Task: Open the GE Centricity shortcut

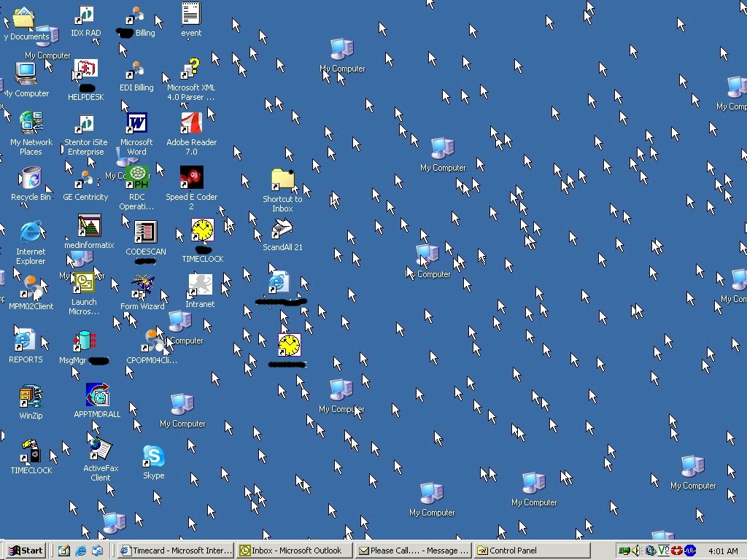Action: coord(85,179)
